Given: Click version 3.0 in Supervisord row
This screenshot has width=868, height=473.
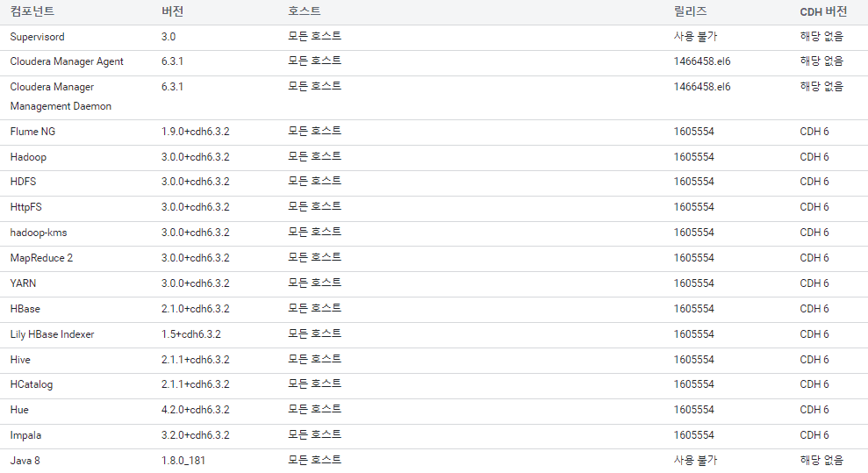Looking at the screenshot, I should tap(169, 37).
